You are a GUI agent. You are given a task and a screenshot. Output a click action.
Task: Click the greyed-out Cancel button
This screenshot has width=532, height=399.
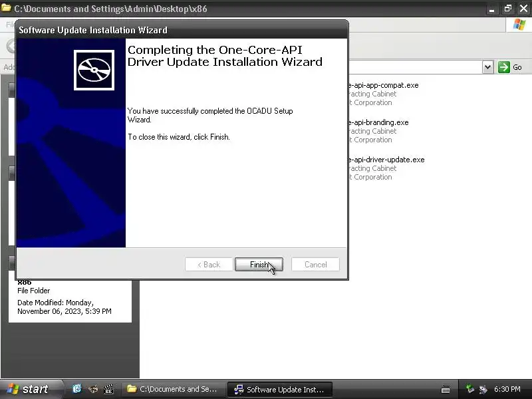tap(315, 264)
